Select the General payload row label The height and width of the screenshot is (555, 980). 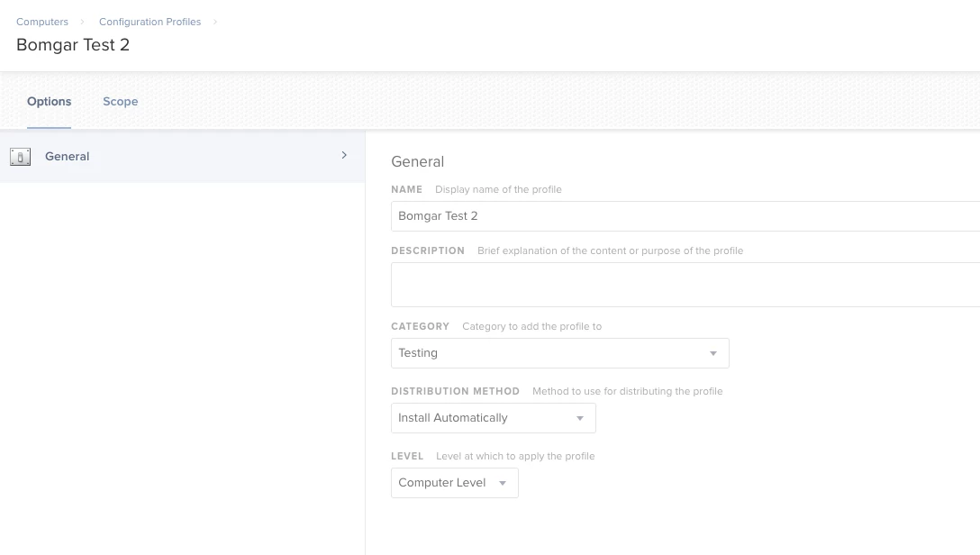tap(67, 156)
